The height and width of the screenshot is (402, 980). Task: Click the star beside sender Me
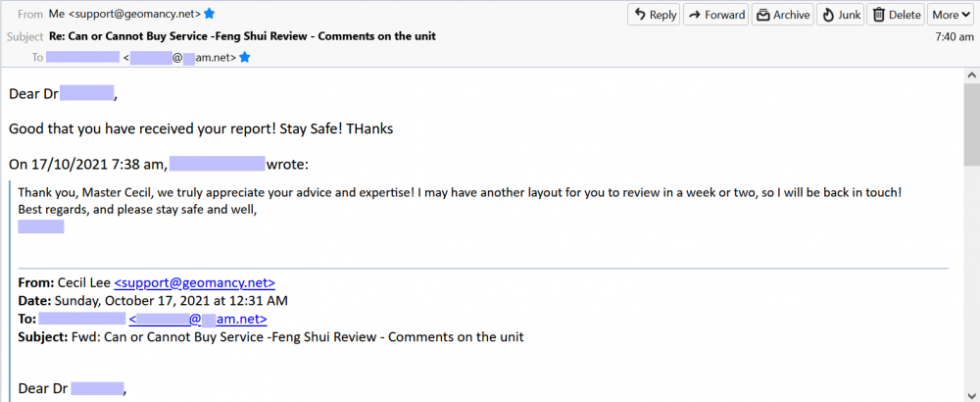[x=210, y=14]
